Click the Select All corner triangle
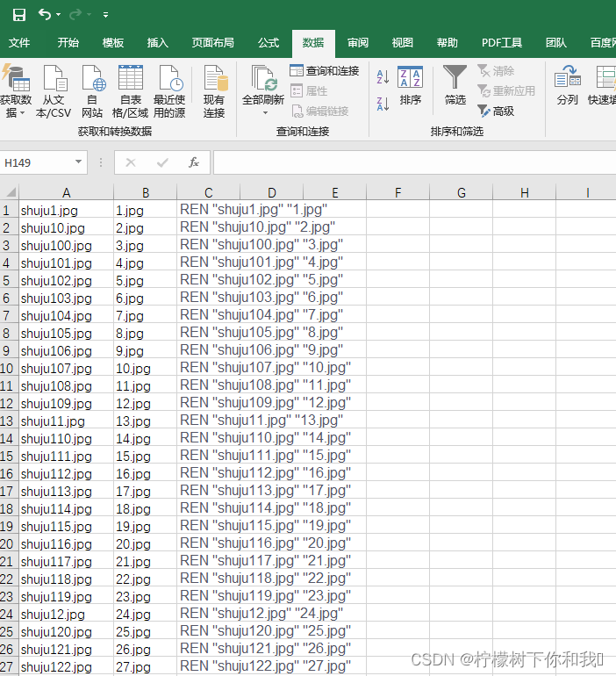 (11, 192)
